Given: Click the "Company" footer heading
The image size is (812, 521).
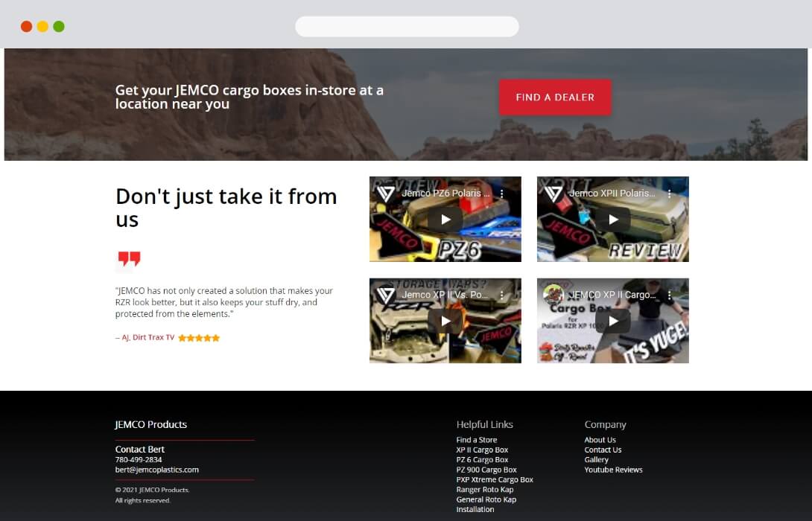Looking at the screenshot, I should (606, 425).
